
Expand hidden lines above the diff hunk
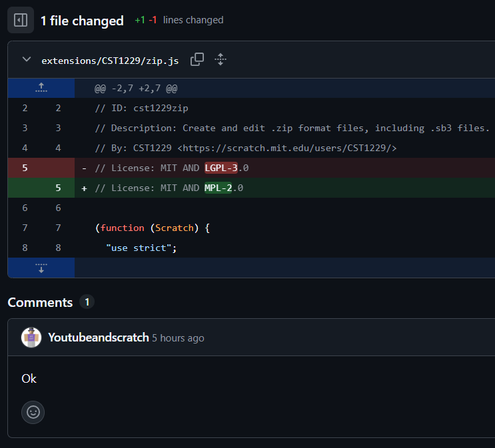coord(41,88)
